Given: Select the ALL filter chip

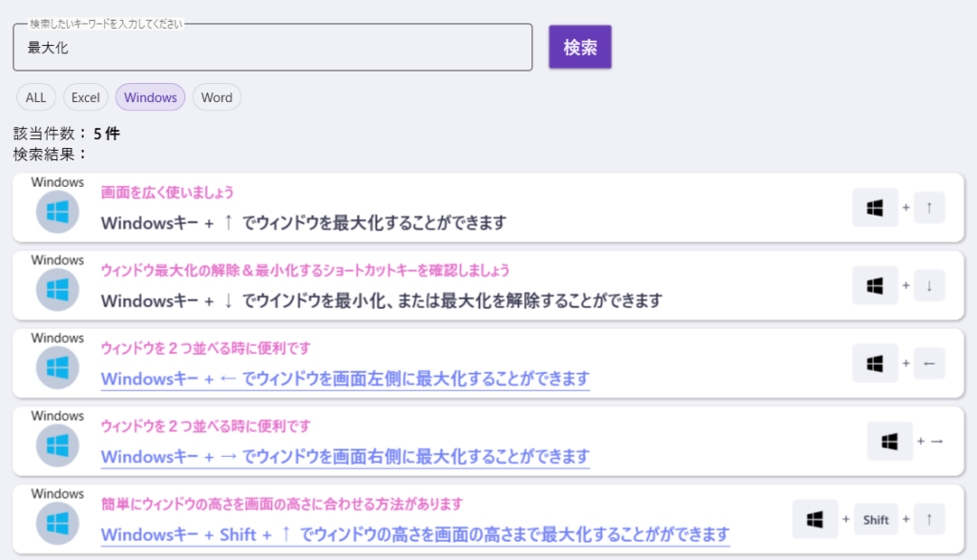Looking at the screenshot, I should point(35,97).
